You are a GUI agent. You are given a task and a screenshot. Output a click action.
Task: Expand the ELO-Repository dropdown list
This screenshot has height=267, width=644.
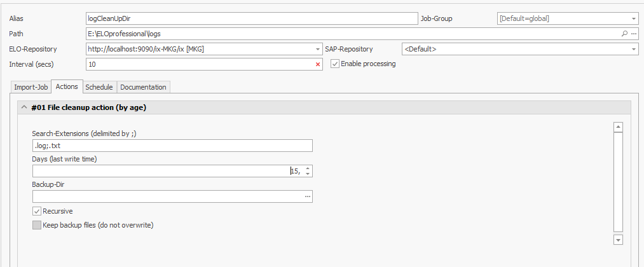tap(318, 49)
